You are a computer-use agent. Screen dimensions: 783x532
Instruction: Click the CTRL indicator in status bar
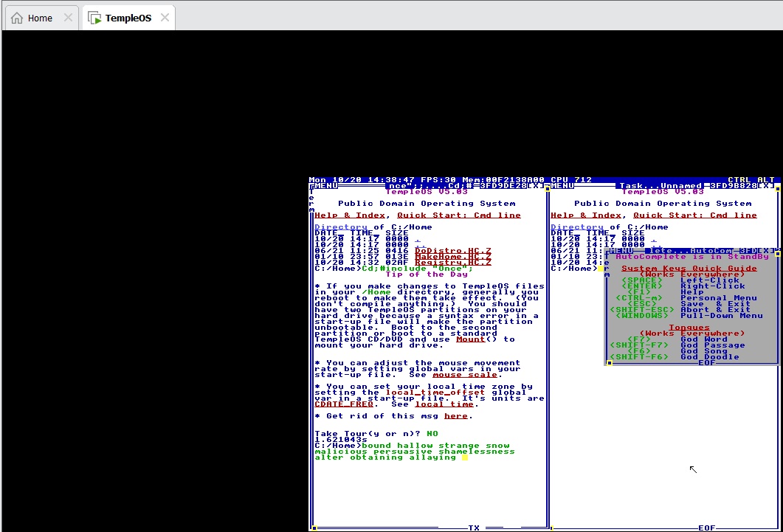(x=739, y=179)
